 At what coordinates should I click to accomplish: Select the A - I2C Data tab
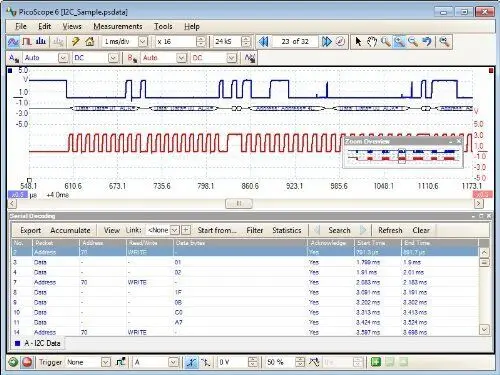pyautogui.click(x=37, y=343)
